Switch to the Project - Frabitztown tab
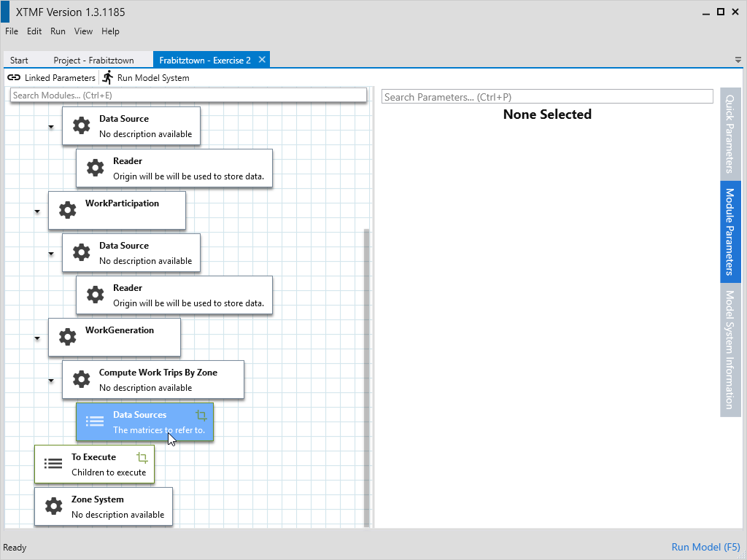 90,61
